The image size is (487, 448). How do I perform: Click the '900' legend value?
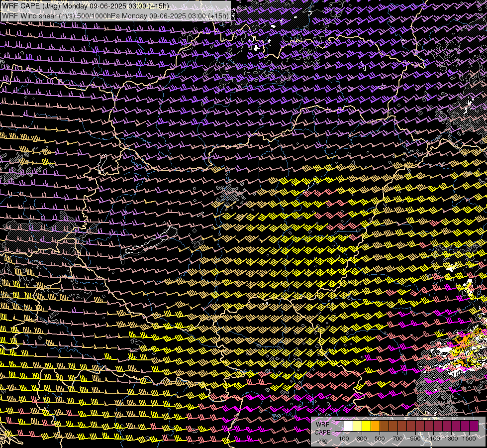tap(415, 439)
